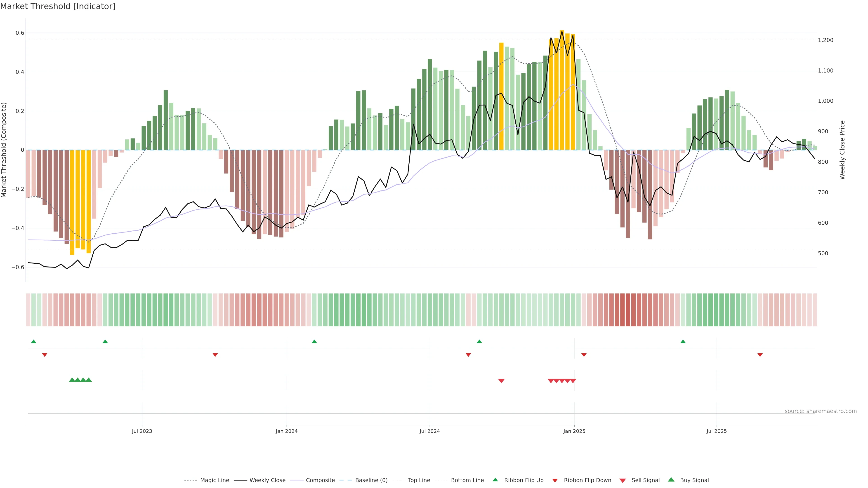Click ribbon flip up marker near Jan 2024

pos(314,342)
